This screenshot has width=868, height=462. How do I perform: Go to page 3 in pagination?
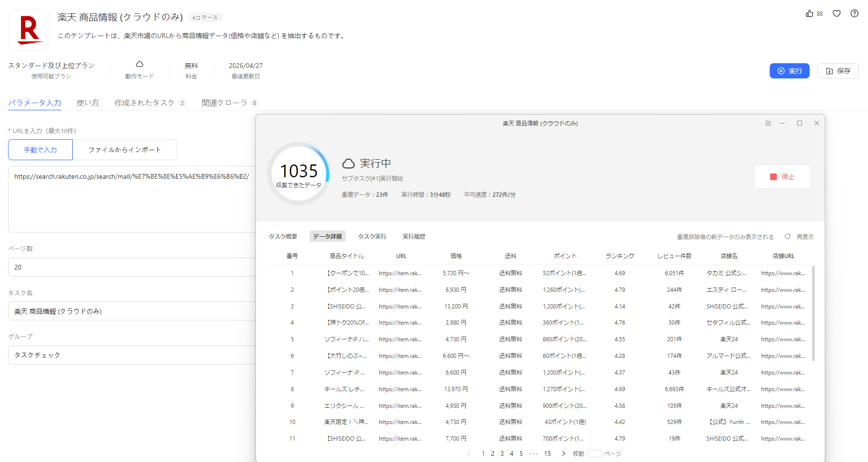(502, 453)
